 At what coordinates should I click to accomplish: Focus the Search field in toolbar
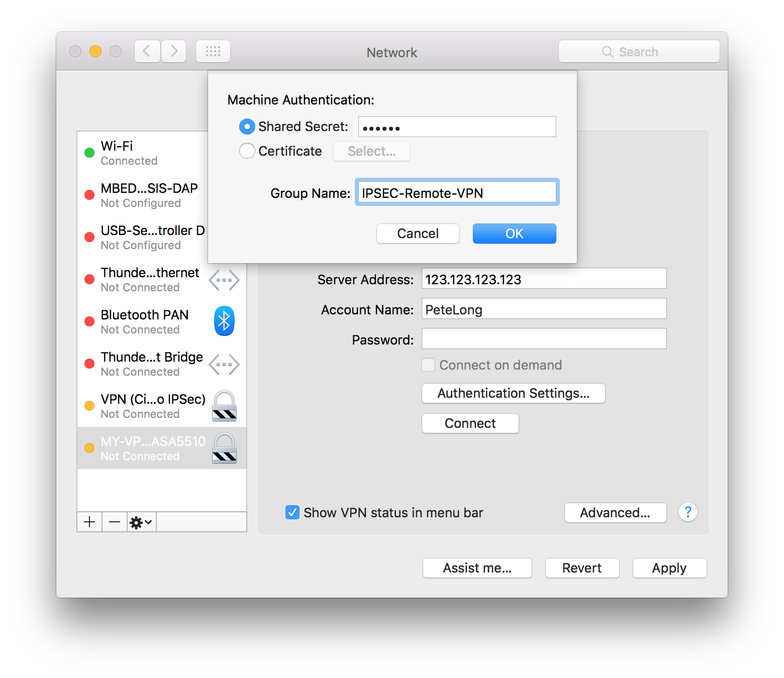tap(639, 52)
